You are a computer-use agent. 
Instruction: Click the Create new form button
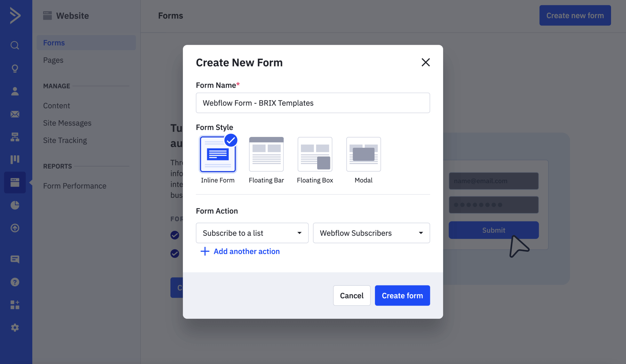(575, 15)
